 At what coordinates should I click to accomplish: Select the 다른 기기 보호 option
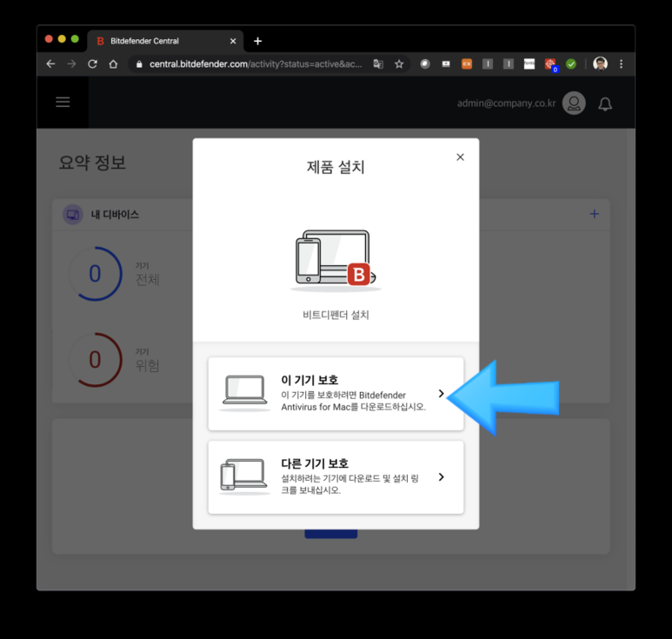click(x=336, y=477)
